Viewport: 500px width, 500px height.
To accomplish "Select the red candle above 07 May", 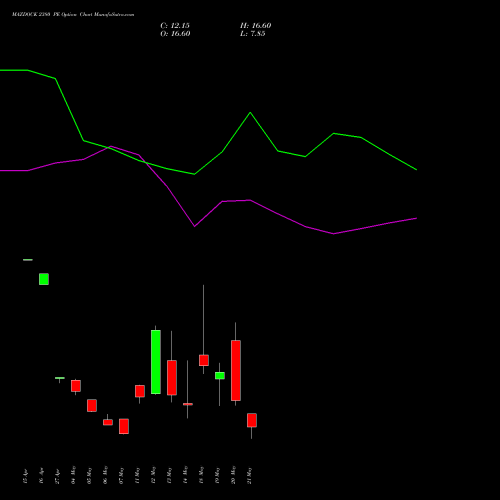I will (124, 426).
